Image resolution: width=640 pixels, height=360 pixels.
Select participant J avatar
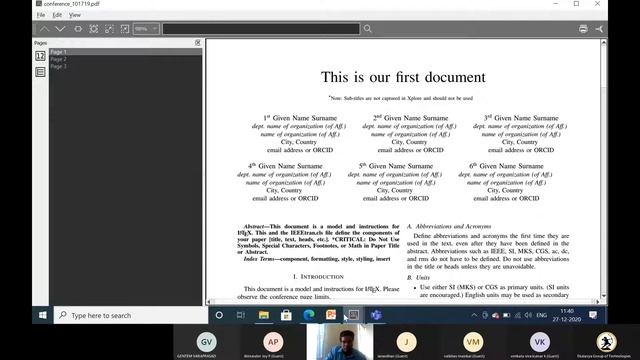[407, 342]
